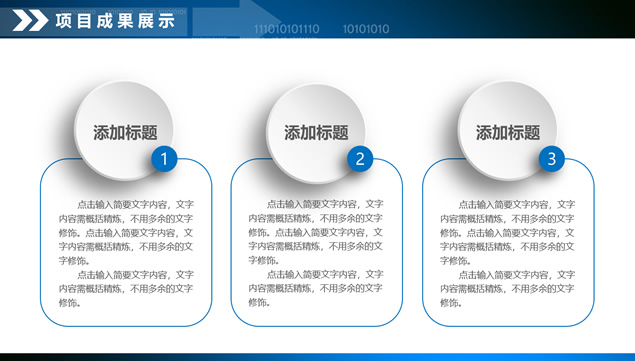Click the blue number 3 badge

[552, 159]
